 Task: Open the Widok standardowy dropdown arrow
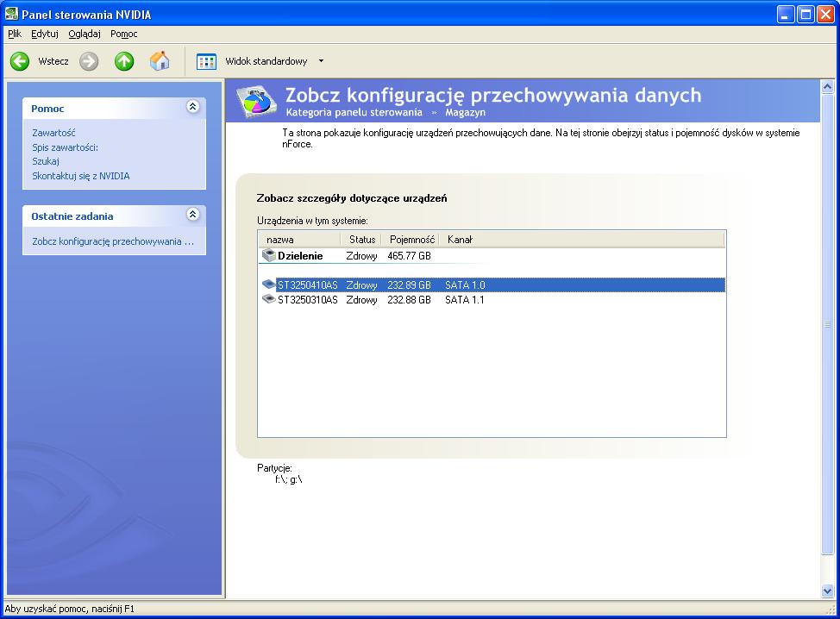tap(321, 61)
